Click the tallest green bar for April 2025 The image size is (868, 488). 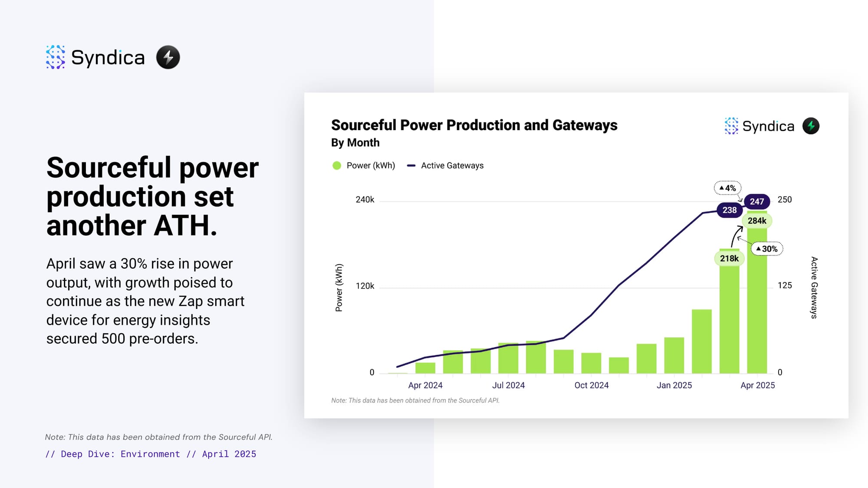pyautogui.click(x=757, y=304)
